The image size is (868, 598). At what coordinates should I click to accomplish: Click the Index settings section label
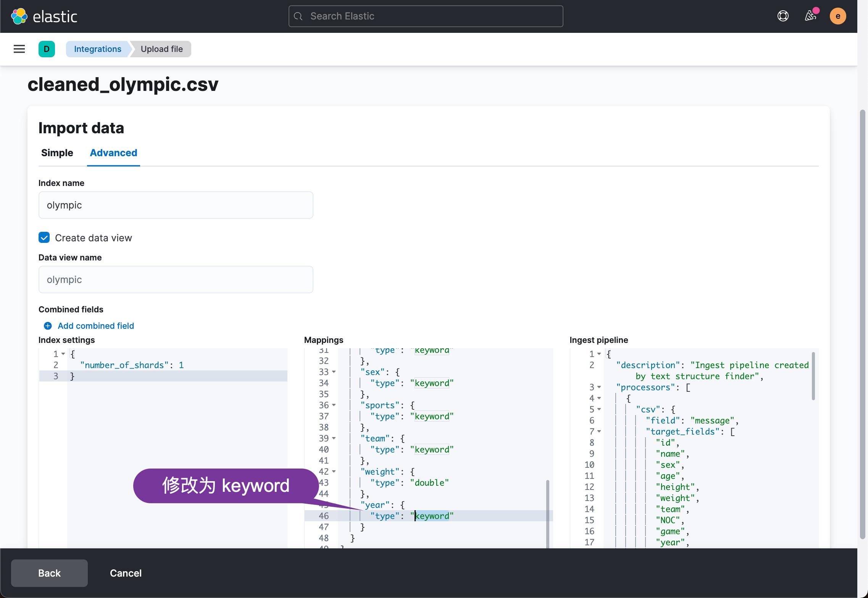coord(67,340)
